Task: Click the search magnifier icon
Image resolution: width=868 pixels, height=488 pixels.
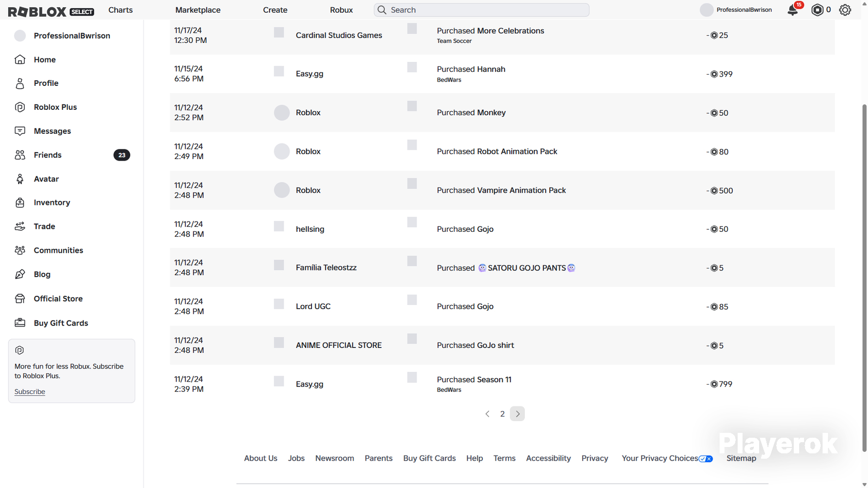Action: click(382, 10)
